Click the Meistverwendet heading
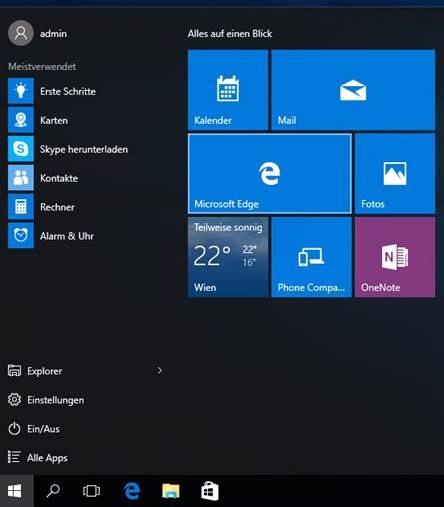 click(42, 66)
